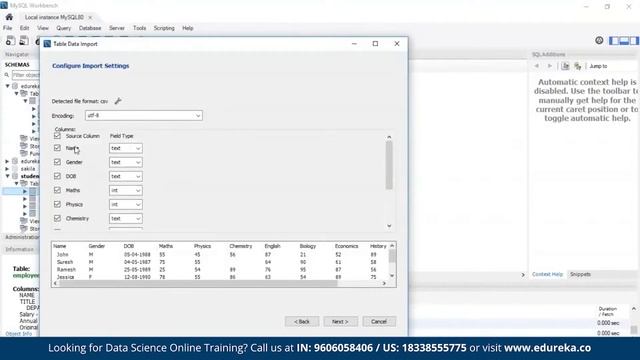The width and height of the screenshot is (640, 360).
Task: Uncheck the Chemistry column checkbox
Action: click(57, 218)
